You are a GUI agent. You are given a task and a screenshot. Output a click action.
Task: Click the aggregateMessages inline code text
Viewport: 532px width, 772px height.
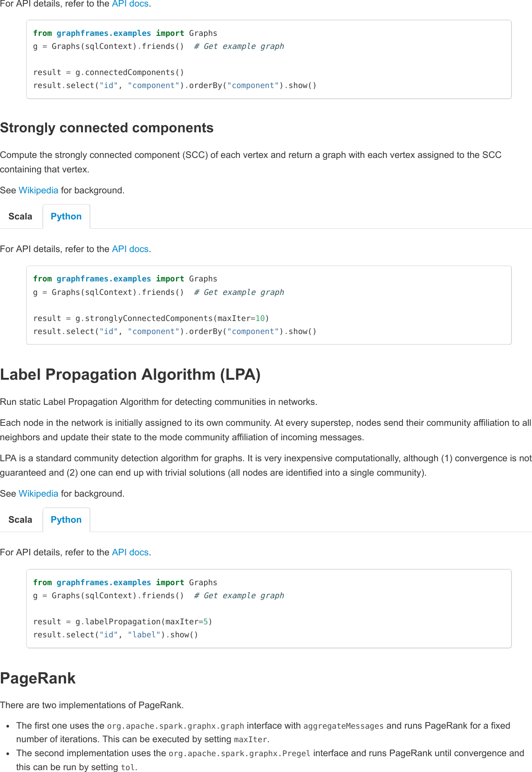click(343, 725)
